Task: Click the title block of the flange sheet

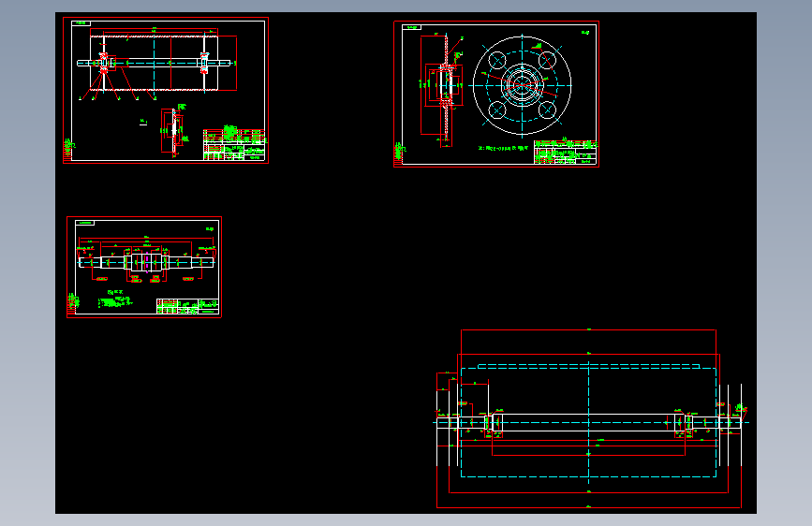Action: [566, 153]
